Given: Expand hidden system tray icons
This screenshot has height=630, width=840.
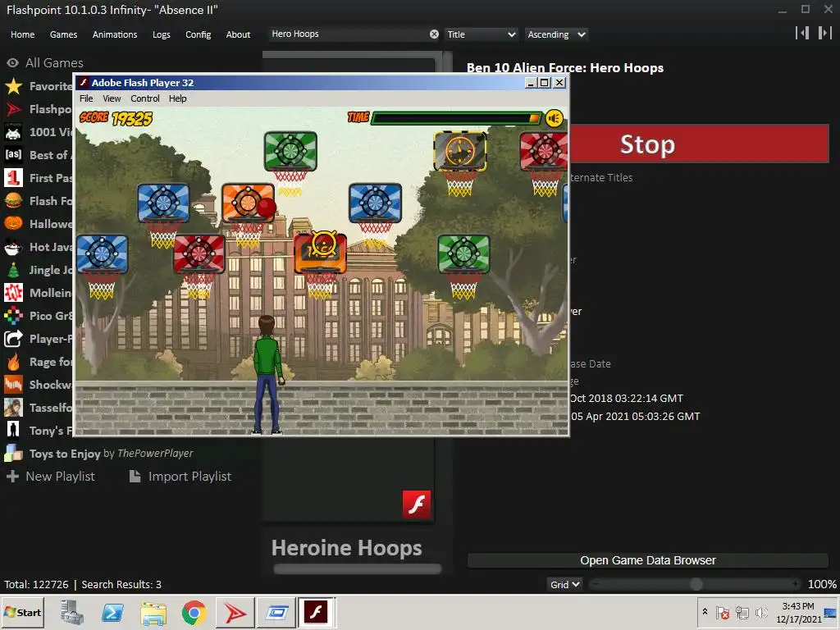Looking at the screenshot, I should pyautogui.click(x=705, y=612).
